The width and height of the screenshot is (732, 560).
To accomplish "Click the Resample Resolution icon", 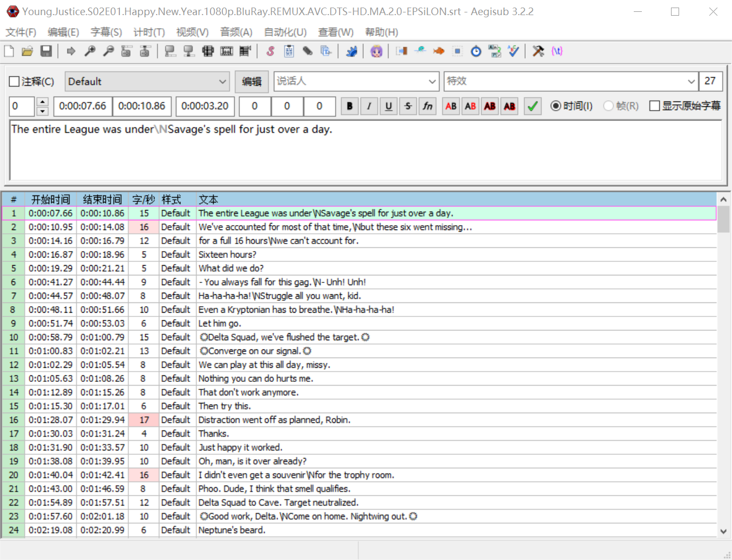I will coord(457,51).
